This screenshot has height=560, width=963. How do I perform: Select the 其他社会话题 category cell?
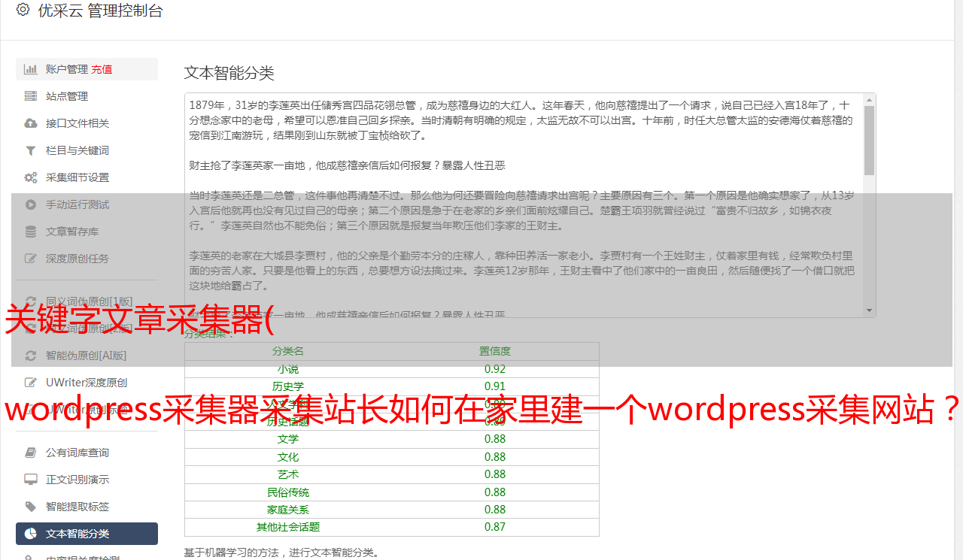click(288, 527)
